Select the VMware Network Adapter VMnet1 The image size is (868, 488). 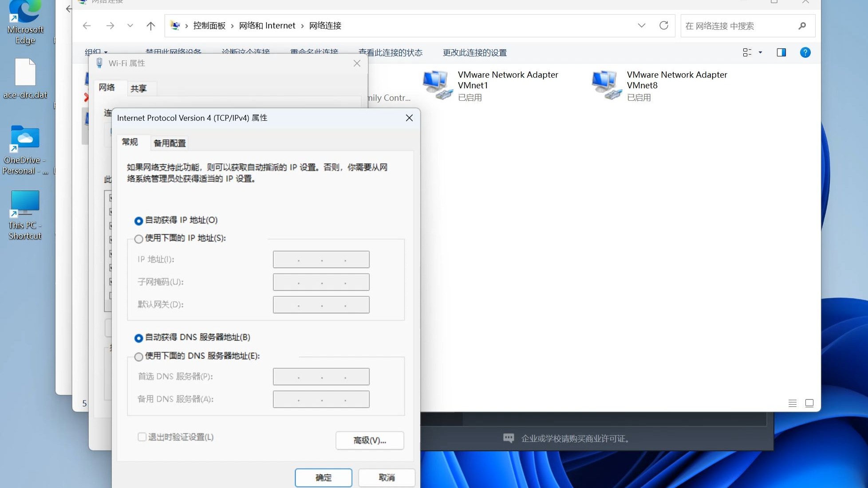(x=488, y=85)
